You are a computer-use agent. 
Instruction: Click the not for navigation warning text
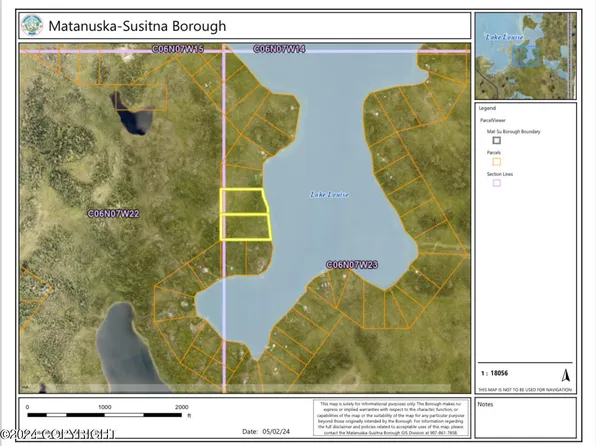(525, 390)
